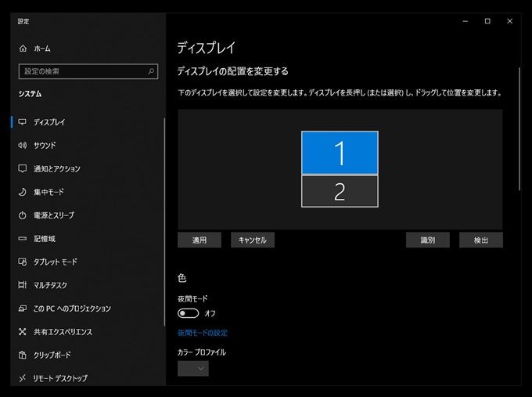
Task: Click the Home icon in sidebar
Action: coord(23,49)
